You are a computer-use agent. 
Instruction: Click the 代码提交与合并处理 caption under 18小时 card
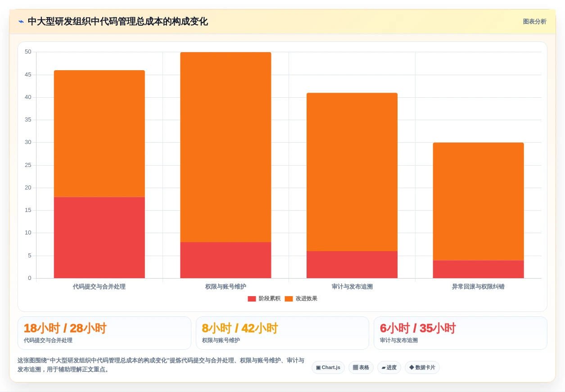pyautogui.click(x=48, y=340)
